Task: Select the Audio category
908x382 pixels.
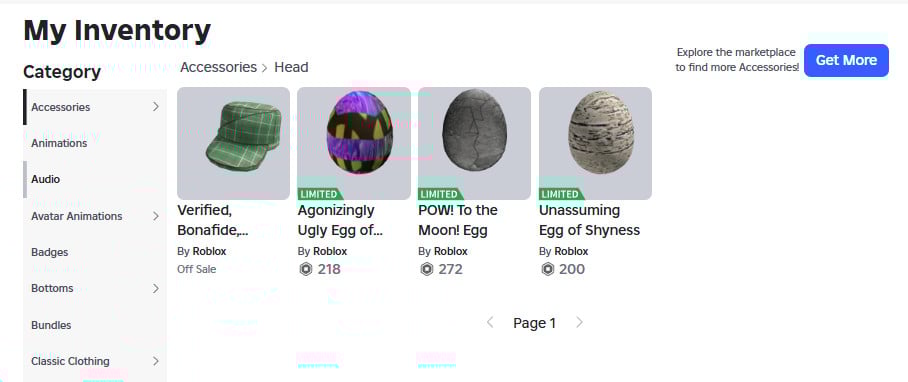Action: point(95,179)
